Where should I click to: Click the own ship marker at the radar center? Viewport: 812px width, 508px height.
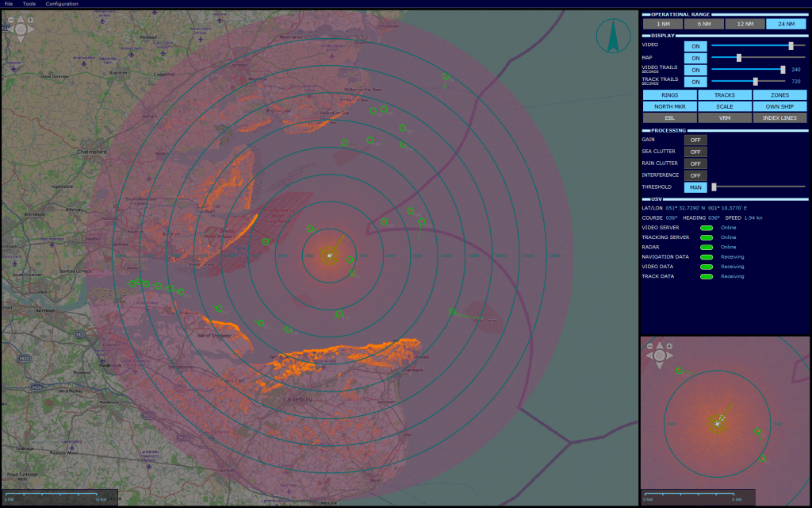click(329, 256)
